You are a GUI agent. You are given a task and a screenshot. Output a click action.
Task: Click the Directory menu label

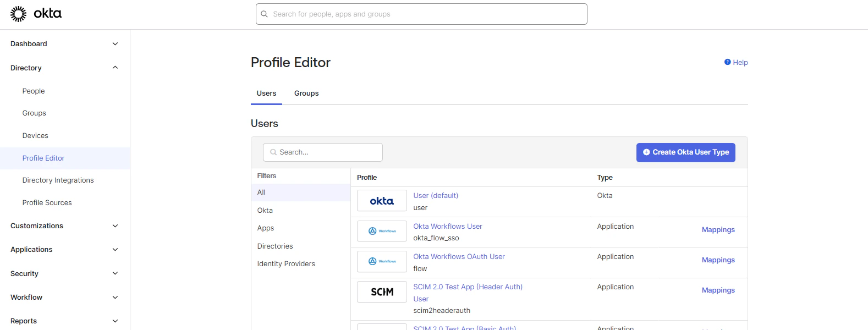26,68
